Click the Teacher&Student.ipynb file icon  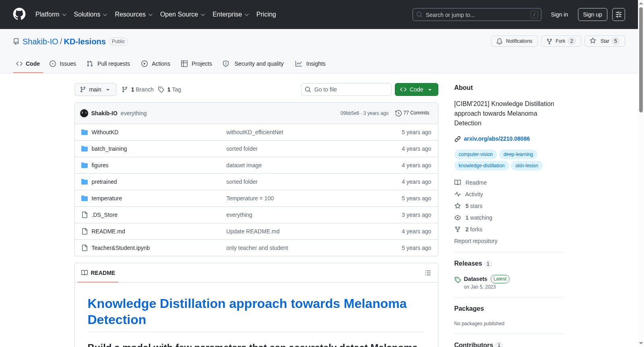click(x=85, y=248)
